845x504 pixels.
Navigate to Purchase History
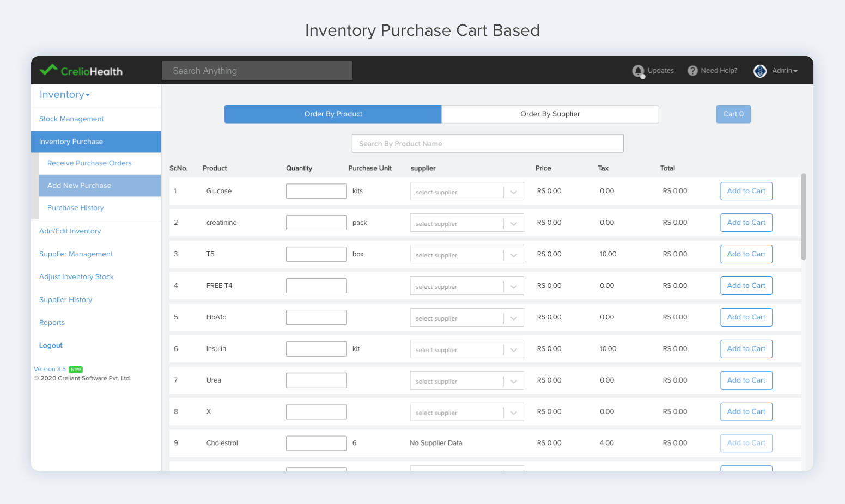76,207
